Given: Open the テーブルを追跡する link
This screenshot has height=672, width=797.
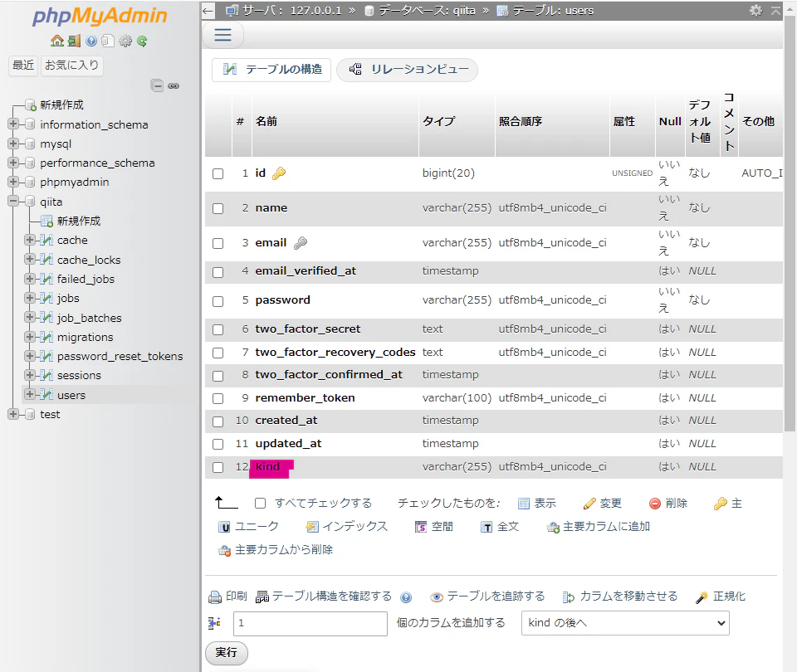Looking at the screenshot, I should tap(487, 597).
